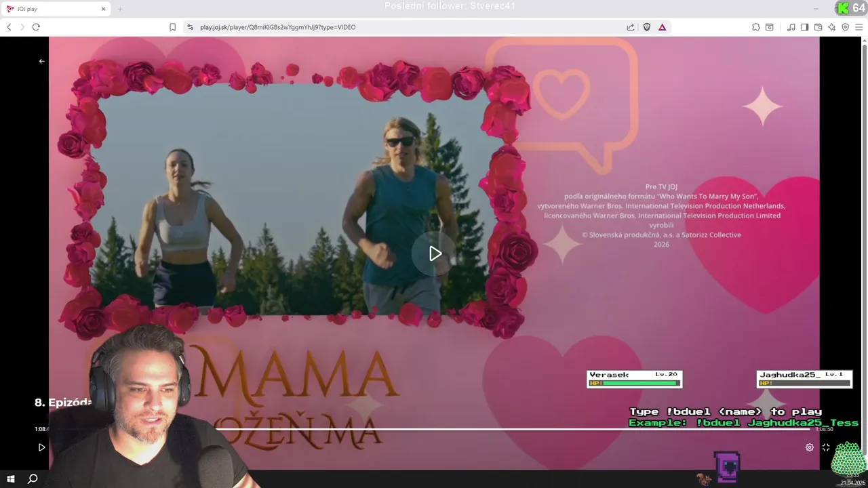Open Brave VPN shield icon
868x488 pixels.
tap(845, 27)
